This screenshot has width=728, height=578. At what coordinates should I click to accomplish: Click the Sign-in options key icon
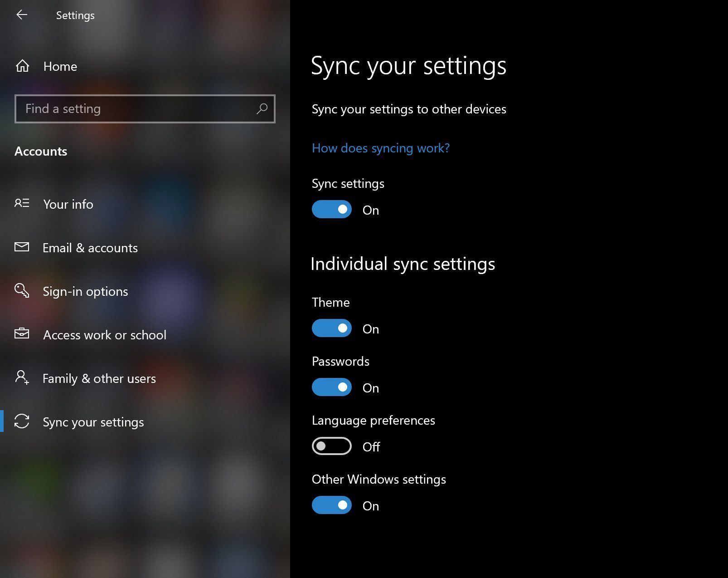click(22, 290)
